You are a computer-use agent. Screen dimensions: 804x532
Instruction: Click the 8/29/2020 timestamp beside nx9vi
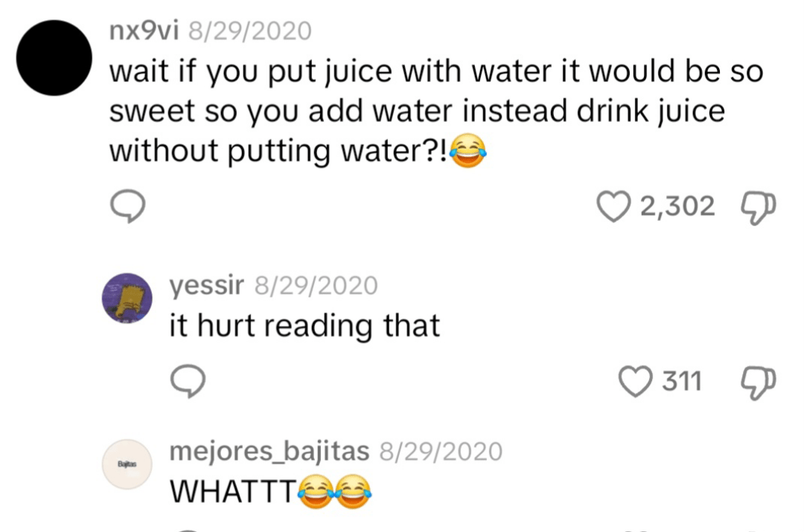(x=249, y=31)
